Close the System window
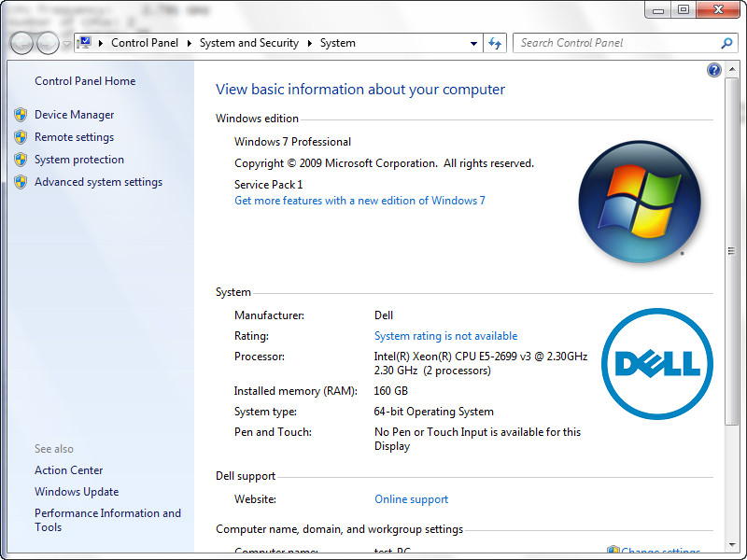Screen dimensions: 747x560 point(718,9)
